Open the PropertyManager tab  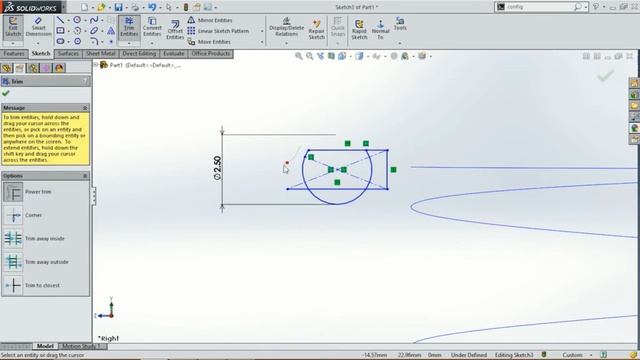20,68
